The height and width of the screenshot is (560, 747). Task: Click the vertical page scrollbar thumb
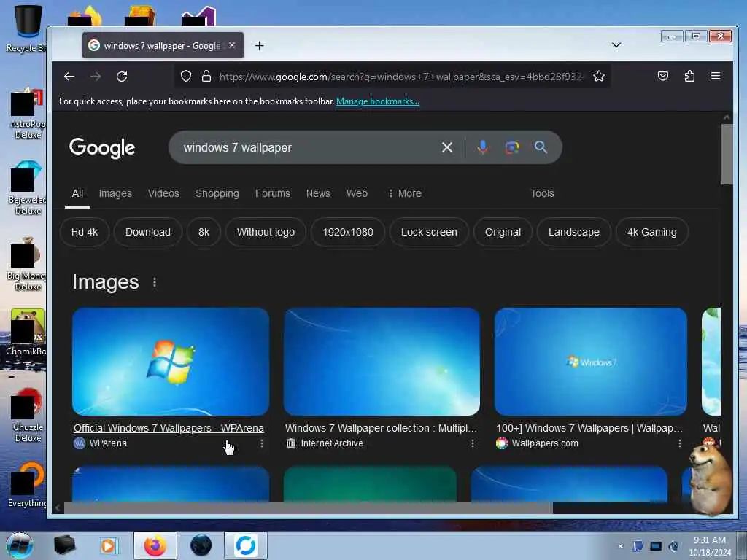point(726,154)
